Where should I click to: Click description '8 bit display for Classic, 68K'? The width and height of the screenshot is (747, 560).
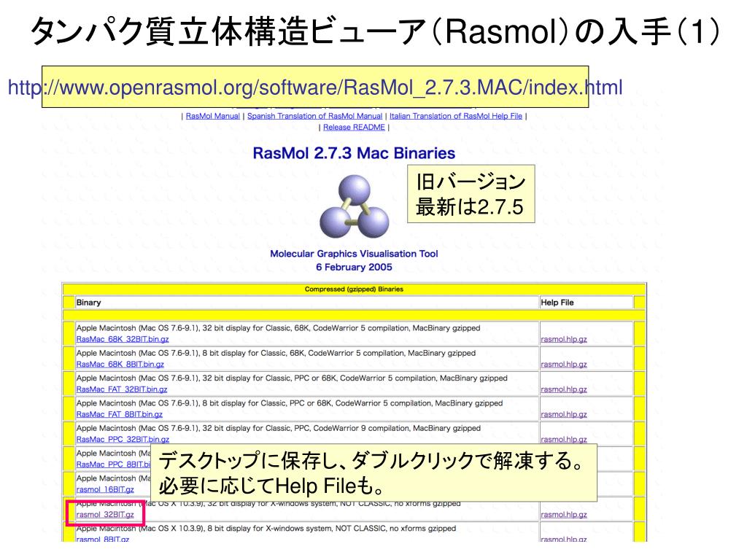[276, 354]
